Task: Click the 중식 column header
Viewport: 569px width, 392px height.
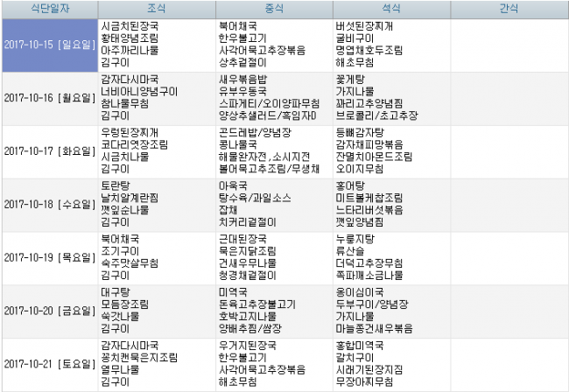Action: click(x=273, y=9)
